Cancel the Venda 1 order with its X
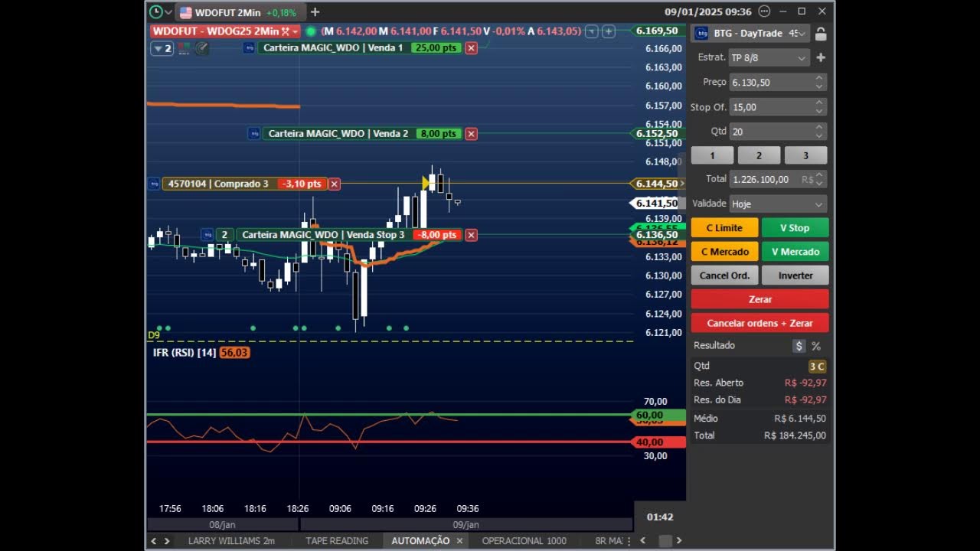The image size is (980, 551). 471,47
